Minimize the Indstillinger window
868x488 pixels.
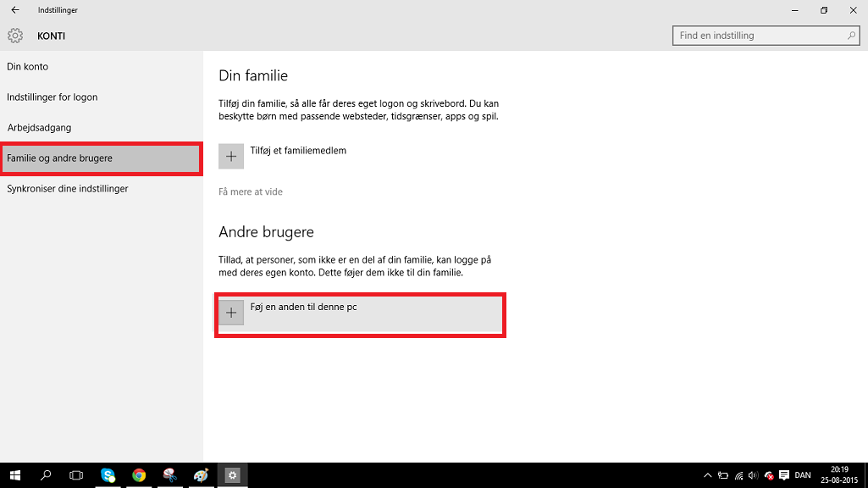pyautogui.click(x=795, y=10)
